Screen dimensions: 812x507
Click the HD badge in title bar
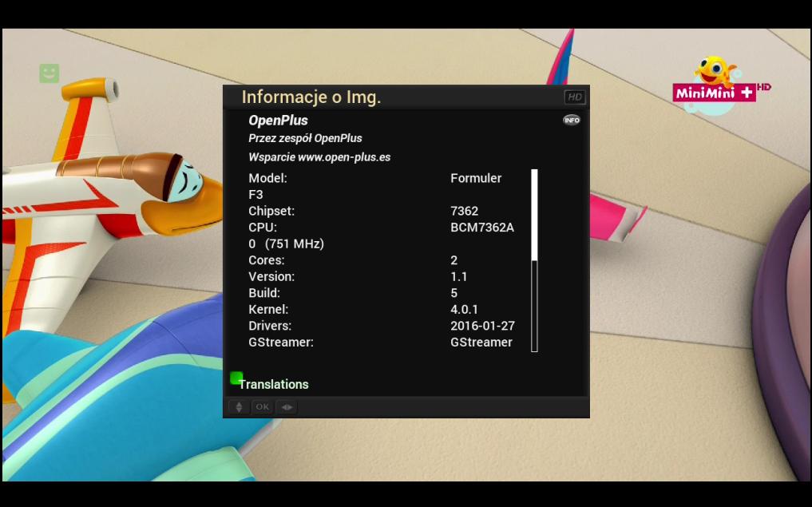pyautogui.click(x=574, y=97)
